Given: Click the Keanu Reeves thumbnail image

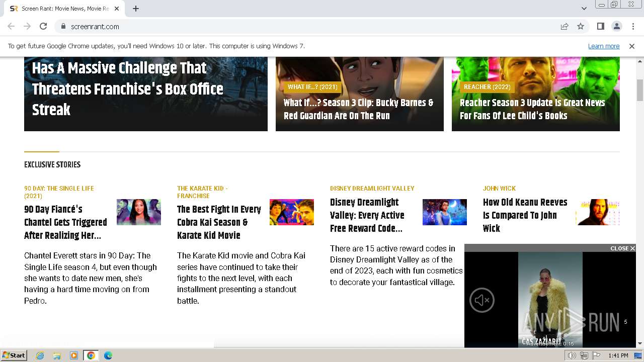Looking at the screenshot, I should click(x=598, y=212).
